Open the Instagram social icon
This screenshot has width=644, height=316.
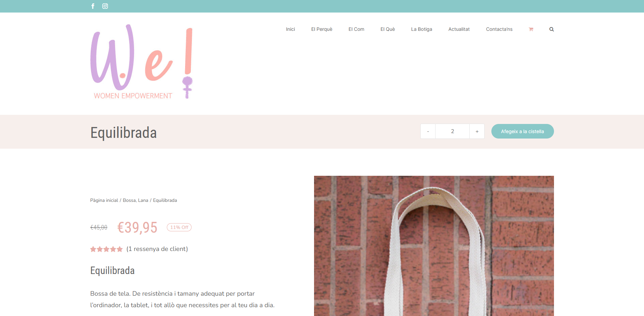(105, 6)
